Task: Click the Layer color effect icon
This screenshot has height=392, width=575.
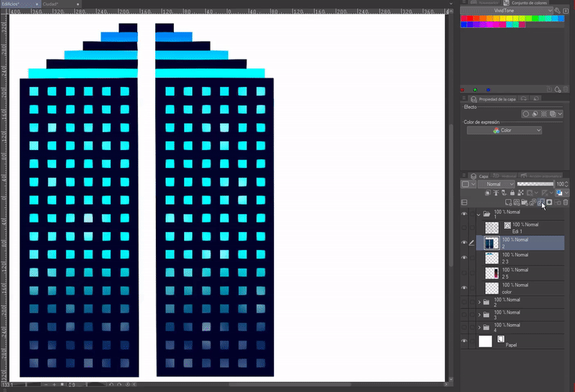Action: coord(553,114)
